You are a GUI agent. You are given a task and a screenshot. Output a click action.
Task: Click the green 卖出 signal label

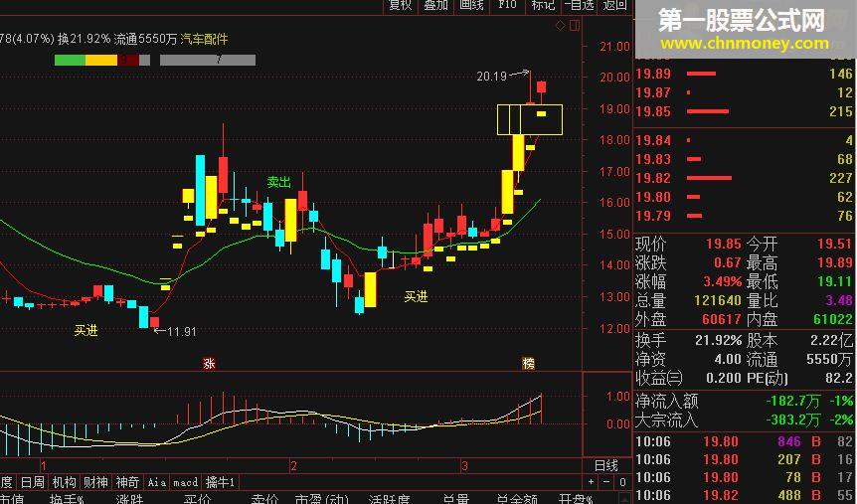click(278, 182)
